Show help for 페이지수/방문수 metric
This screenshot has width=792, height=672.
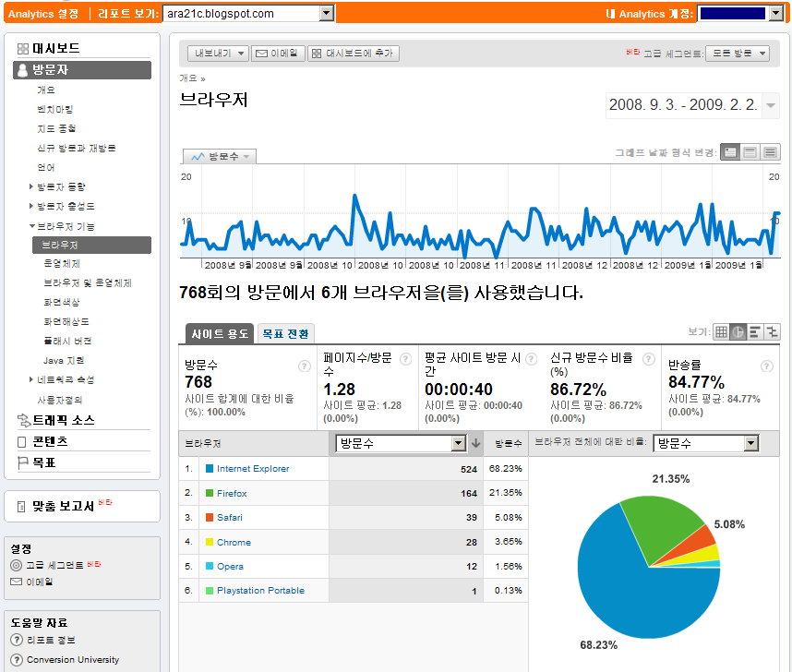pyautogui.click(x=405, y=359)
